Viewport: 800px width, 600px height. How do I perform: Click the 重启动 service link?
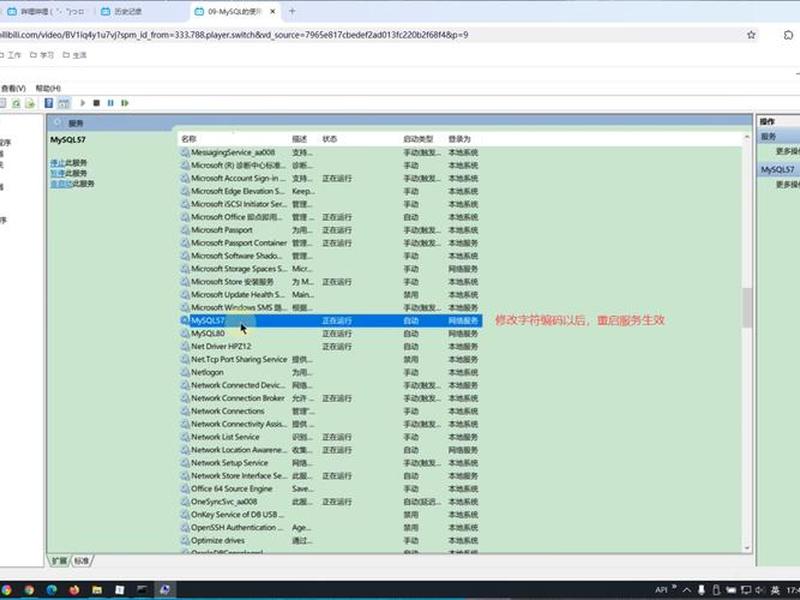click(x=61, y=184)
